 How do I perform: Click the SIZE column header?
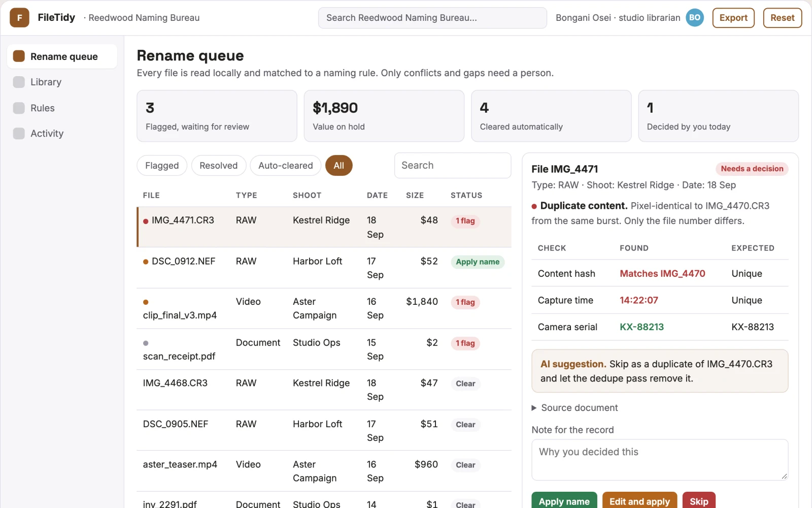point(415,195)
